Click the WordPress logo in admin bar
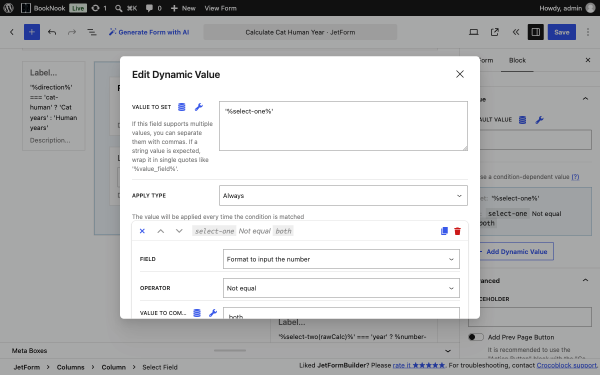The height and width of the screenshot is (375, 600). click(x=8, y=8)
